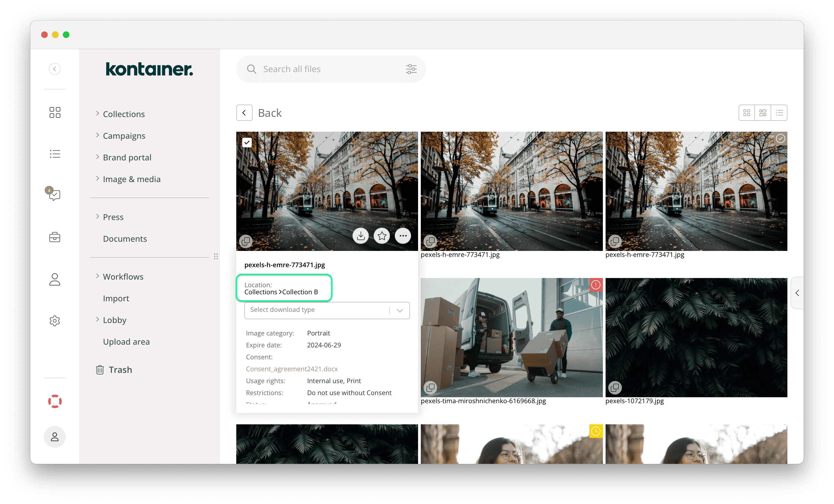This screenshot has width=834, height=504.
Task: Click red warning badge on delivery image
Action: point(595,285)
